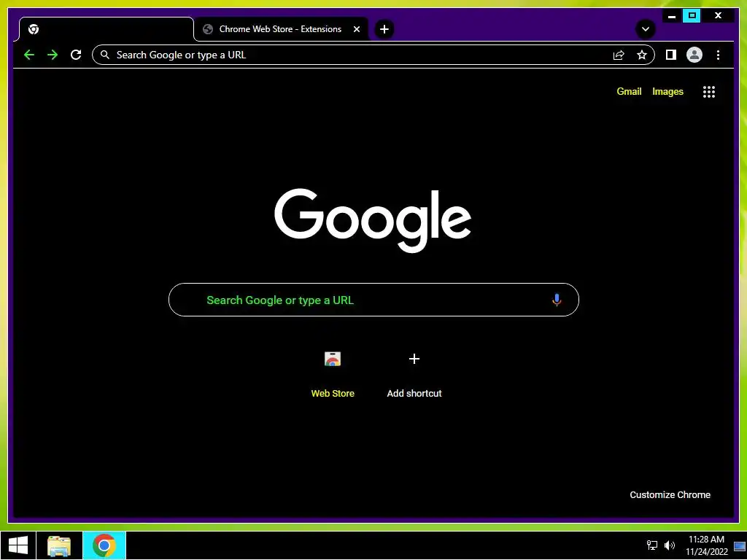Go forward with the green forward arrow
Viewport: 747px width, 560px height.
(53, 55)
